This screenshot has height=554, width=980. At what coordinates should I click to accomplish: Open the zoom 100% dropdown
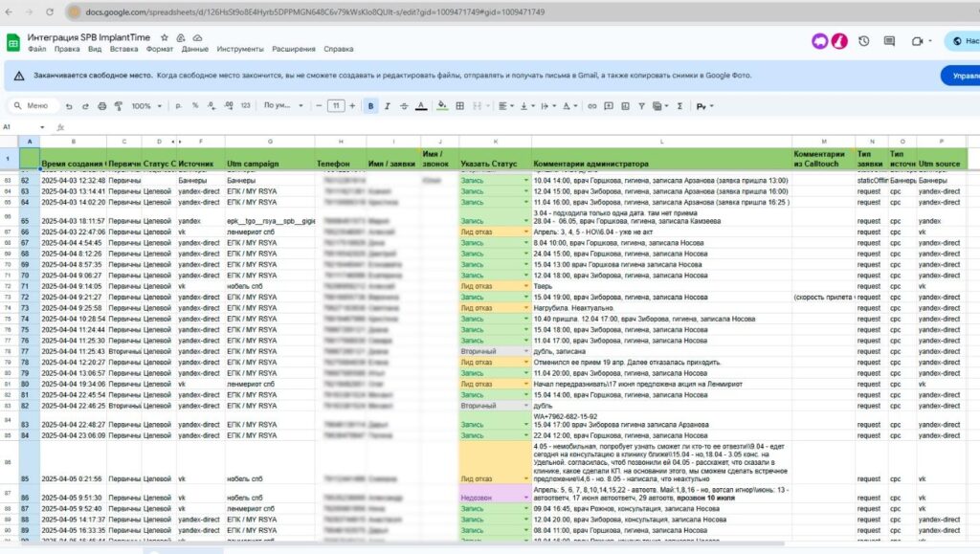coord(145,106)
